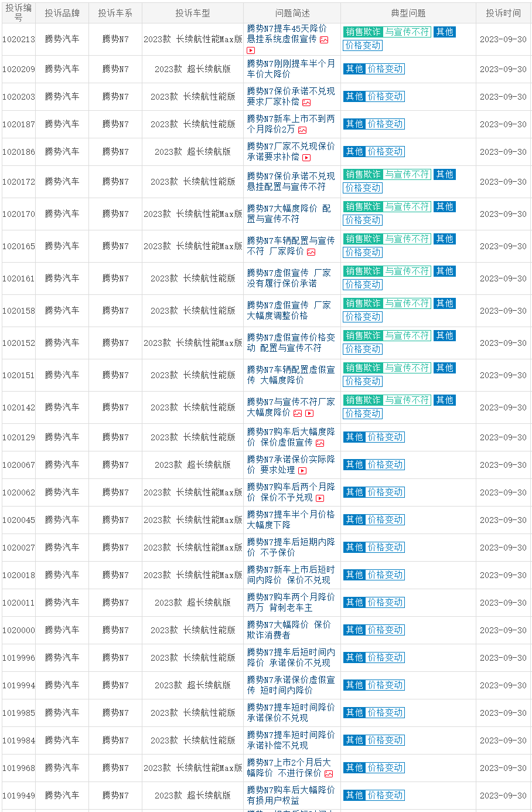Open complaint '腾势N7提车半个月价格大幅度下降'
This screenshot has height=812, width=532.
291,519
